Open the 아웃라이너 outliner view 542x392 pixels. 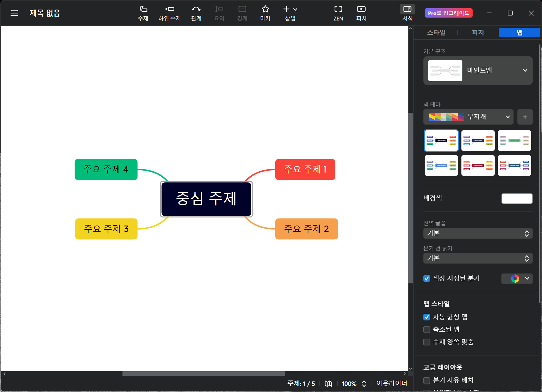point(392,383)
